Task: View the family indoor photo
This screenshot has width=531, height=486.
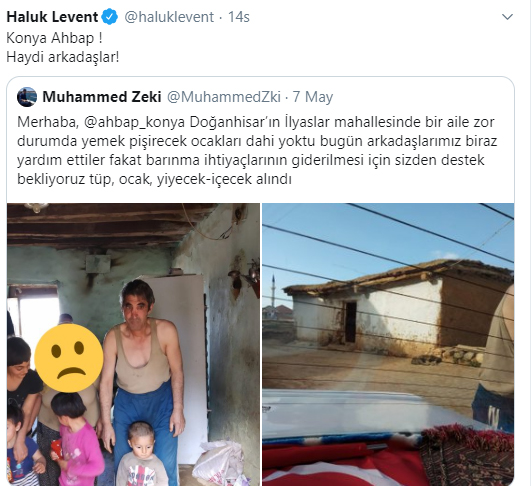Action: pos(133,344)
